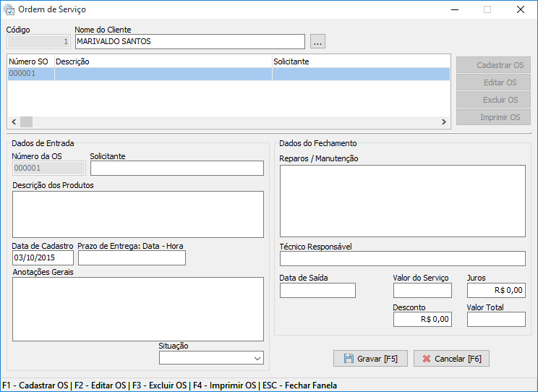Click the Nome do Cliente field
This screenshot has height=392, width=538.
coord(189,42)
